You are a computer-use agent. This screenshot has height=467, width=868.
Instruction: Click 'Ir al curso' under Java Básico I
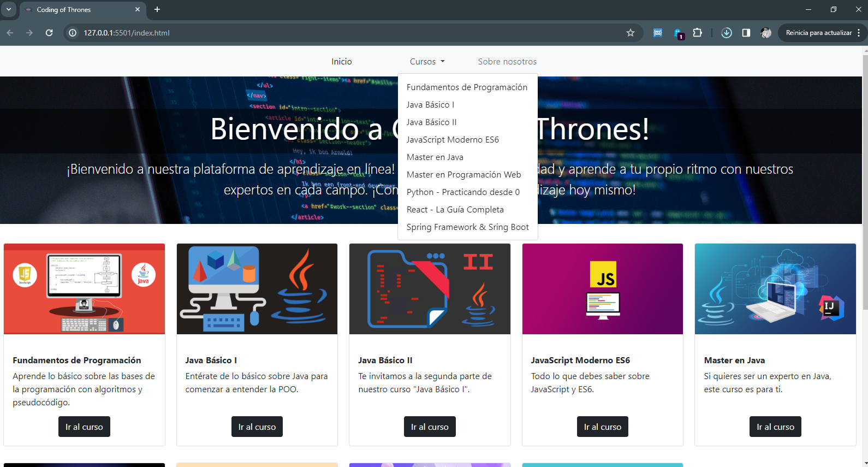[257, 427]
